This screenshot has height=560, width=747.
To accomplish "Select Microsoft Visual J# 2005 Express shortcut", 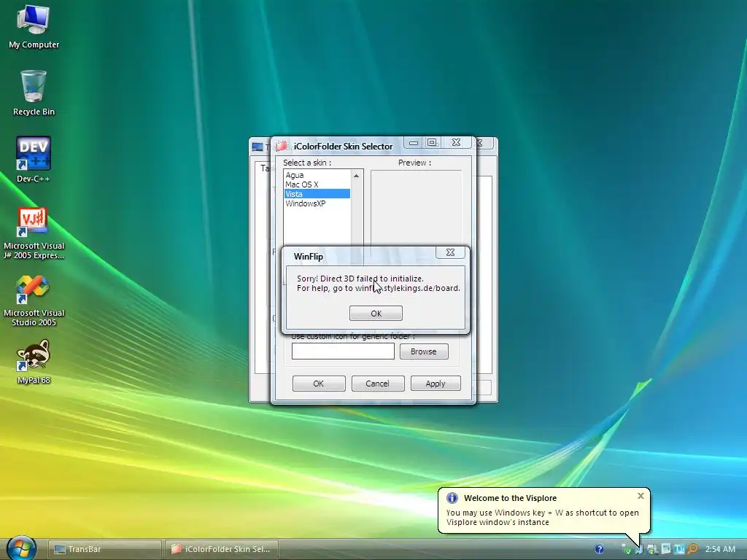I will click(x=34, y=233).
